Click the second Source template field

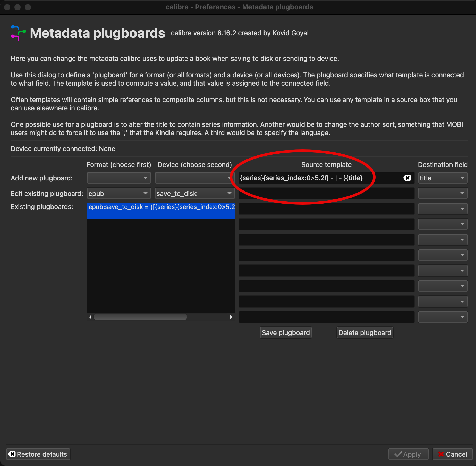[x=326, y=193]
